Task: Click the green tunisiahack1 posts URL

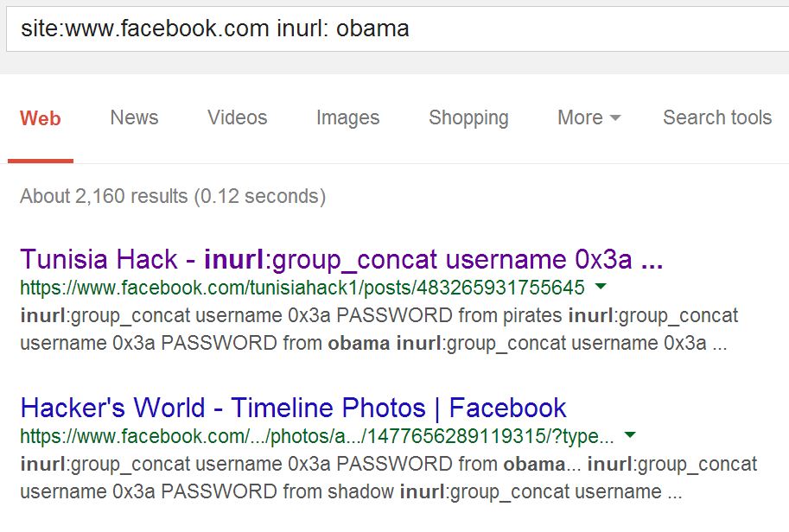Action: [302, 288]
